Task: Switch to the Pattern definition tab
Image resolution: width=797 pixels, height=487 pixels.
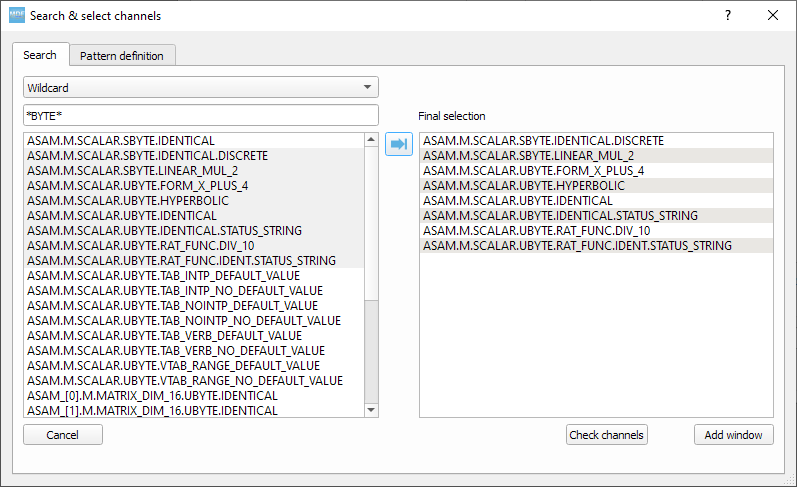Action: pyautogui.click(x=122, y=55)
